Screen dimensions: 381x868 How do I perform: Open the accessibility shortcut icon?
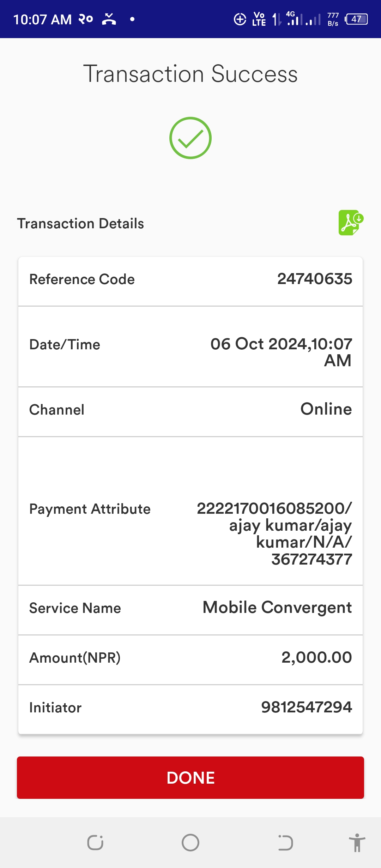coord(357,843)
